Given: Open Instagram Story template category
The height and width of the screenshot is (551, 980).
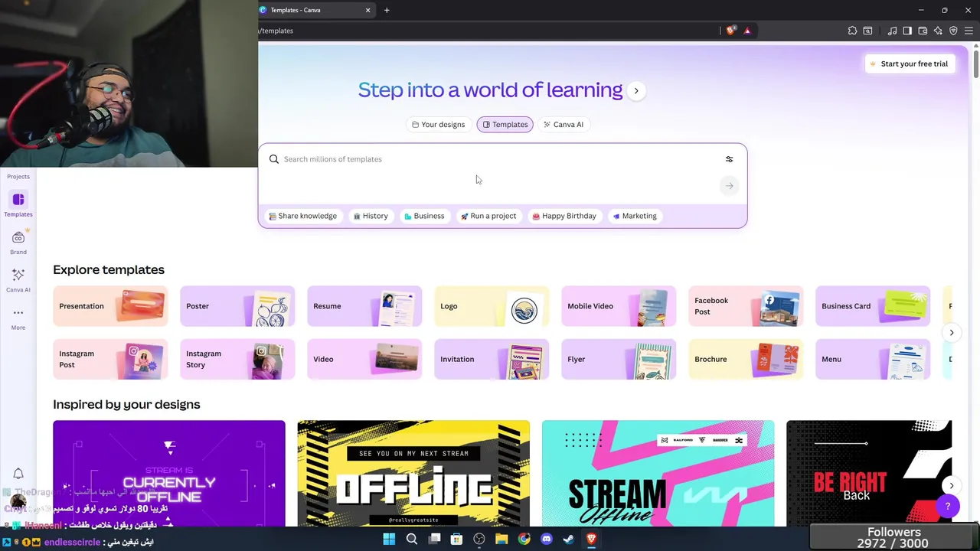Looking at the screenshot, I should coord(237,359).
